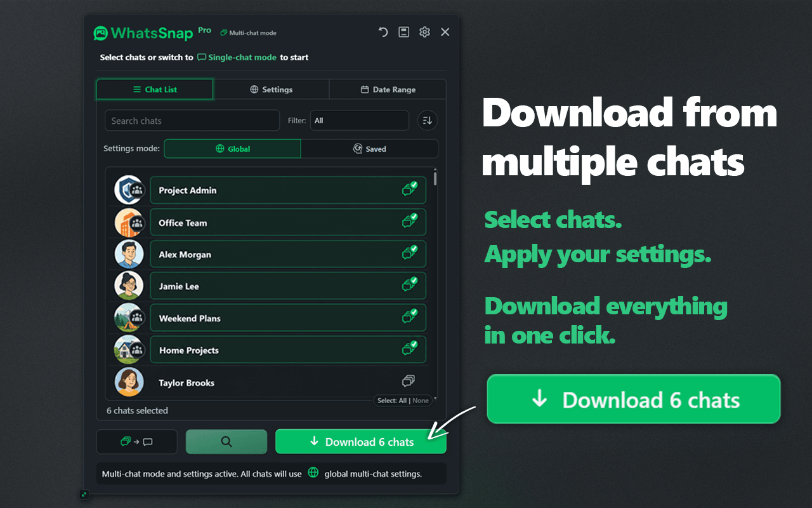Click the undo/reset arrow icon in header
The image size is (812, 508).
point(383,32)
